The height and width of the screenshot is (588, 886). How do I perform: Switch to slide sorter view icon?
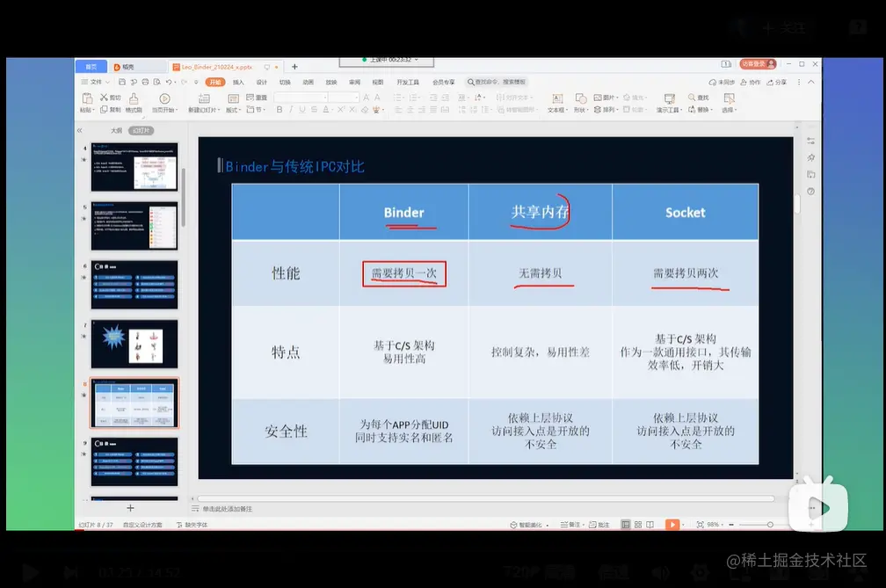pyautogui.click(x=639, y=524)
